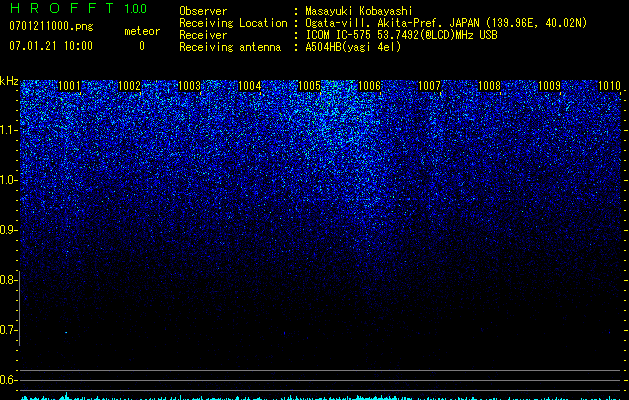Click the kHz axis unit label
Screen dimensions: 629x400
[x=9, y=81]
